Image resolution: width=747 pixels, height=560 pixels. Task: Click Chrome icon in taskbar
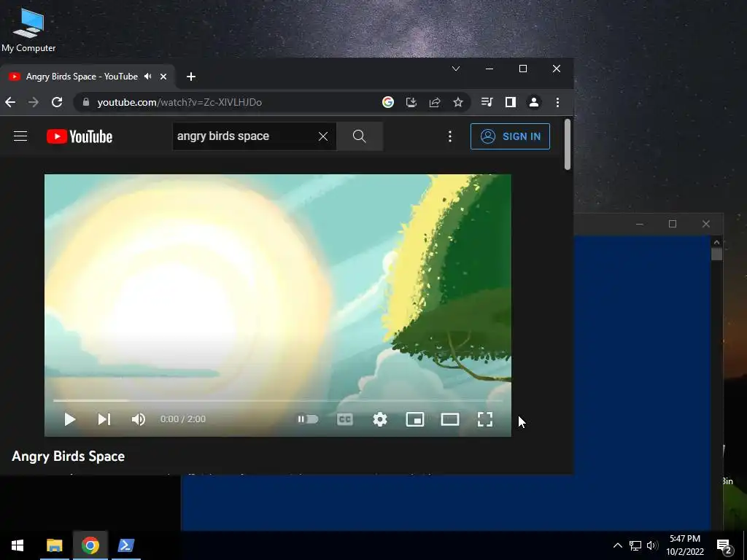pyautogui.click(x=90, y=545)
